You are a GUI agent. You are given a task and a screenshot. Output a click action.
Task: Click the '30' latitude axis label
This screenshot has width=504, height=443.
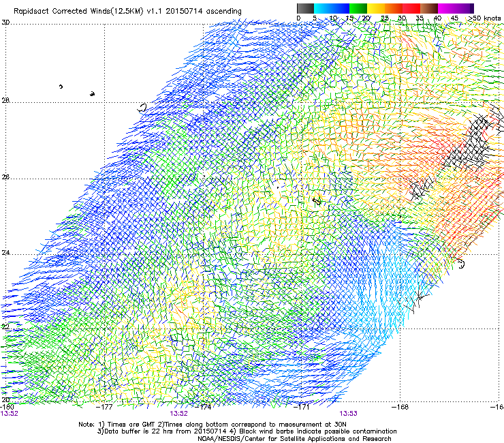(x=5, y=22)
